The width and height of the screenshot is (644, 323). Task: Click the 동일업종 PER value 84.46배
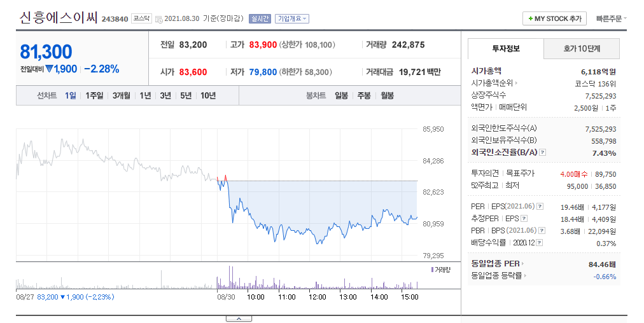coord(602,265)
